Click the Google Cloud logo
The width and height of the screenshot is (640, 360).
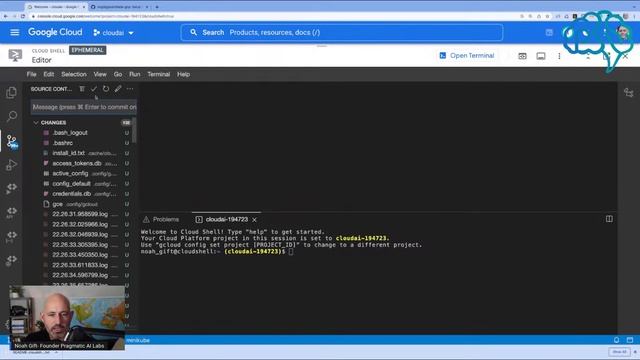55,32
